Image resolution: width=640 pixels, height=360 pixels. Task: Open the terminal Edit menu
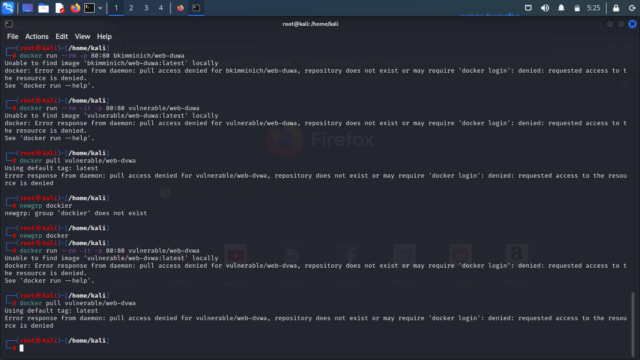(62, 36)
